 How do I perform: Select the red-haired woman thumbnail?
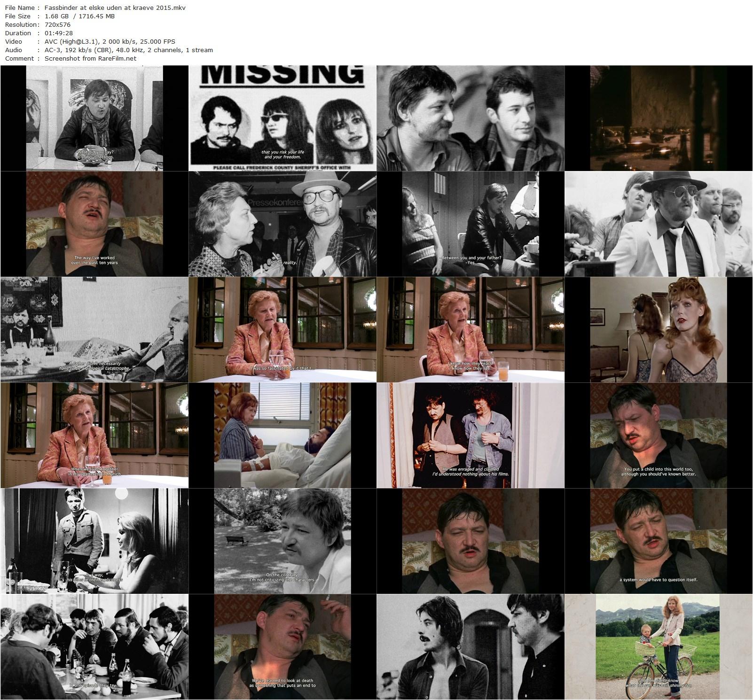pos(659,329)
